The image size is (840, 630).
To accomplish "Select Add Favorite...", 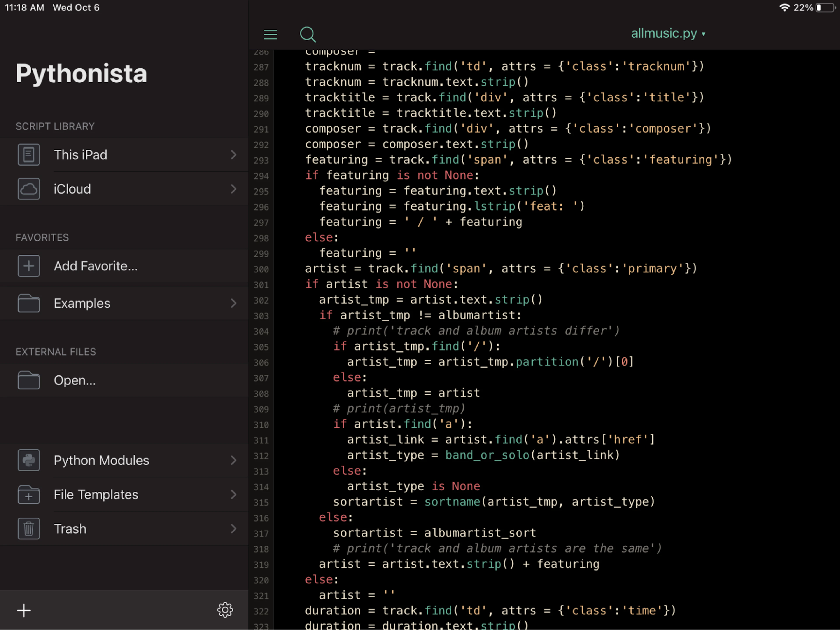I will 124,266.
